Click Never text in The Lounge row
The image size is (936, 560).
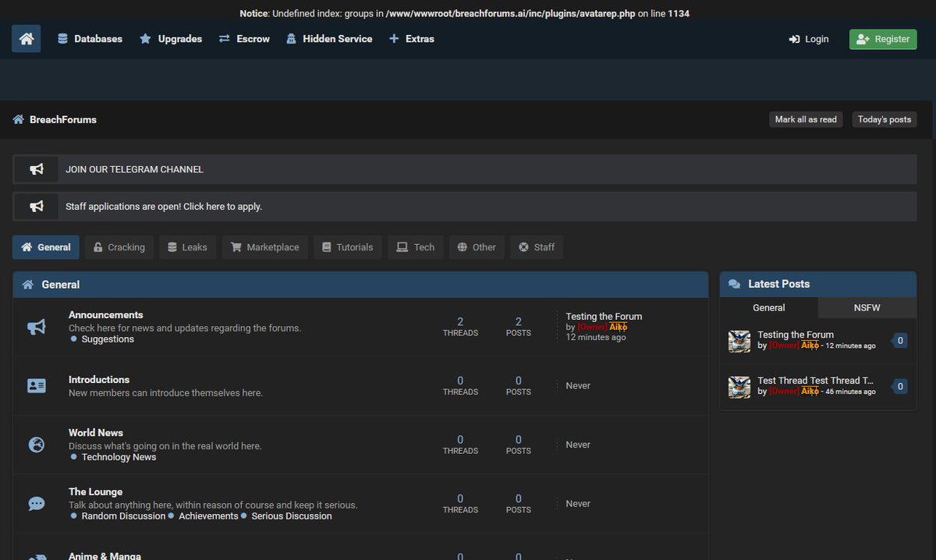point(578,504)
